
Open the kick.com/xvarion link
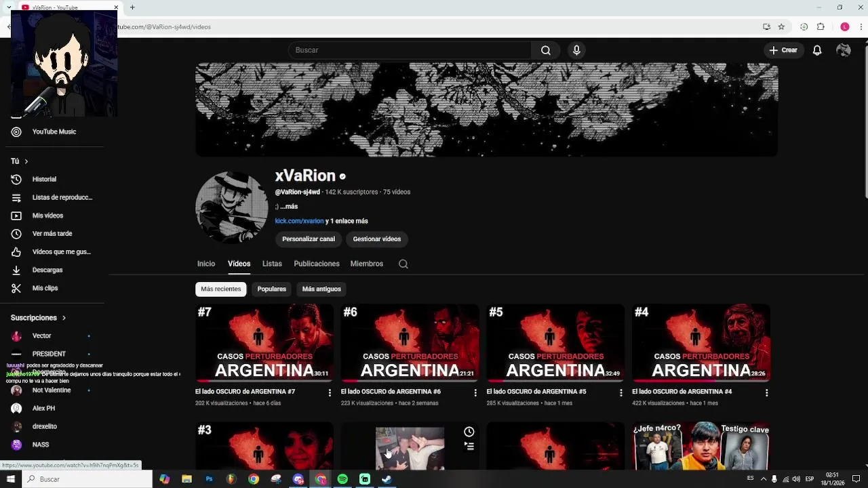[x=299, y=221]
